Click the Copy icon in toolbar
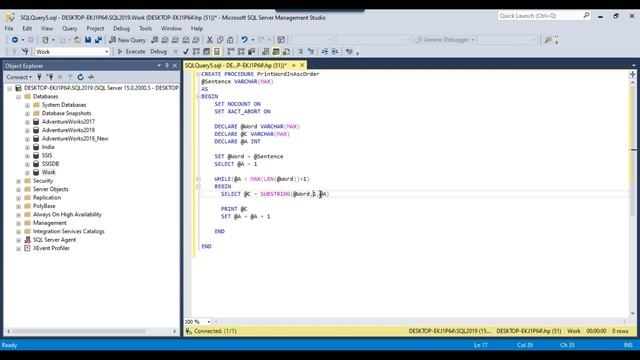Image resolution: width=640 pixels, height=360 pixels. (x=220, y=40)
